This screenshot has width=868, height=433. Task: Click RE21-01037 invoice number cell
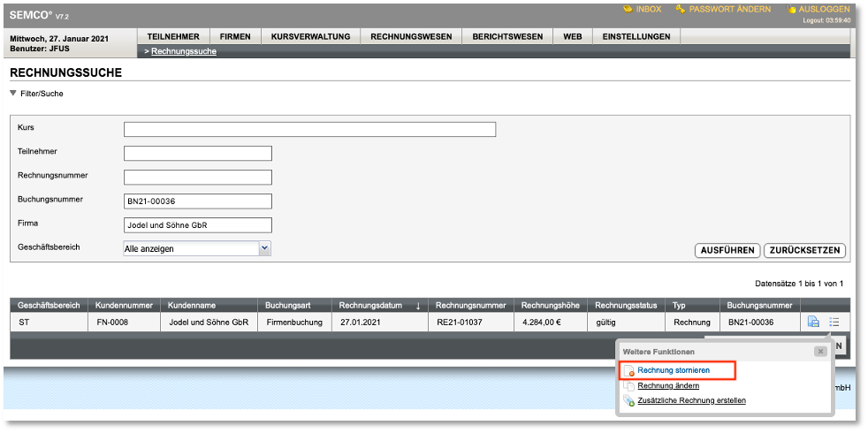coord(470,322)
